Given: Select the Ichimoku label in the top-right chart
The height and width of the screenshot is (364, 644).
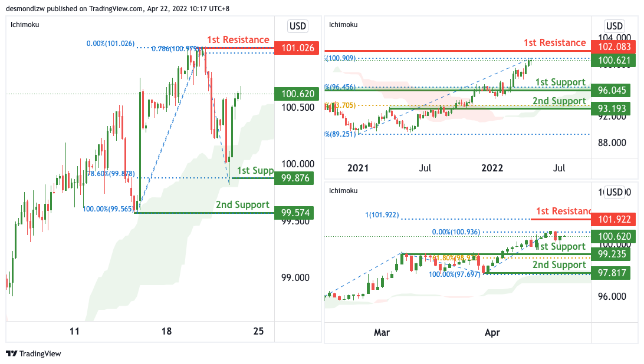Looking at the screenshot, I should click(343, 25).
